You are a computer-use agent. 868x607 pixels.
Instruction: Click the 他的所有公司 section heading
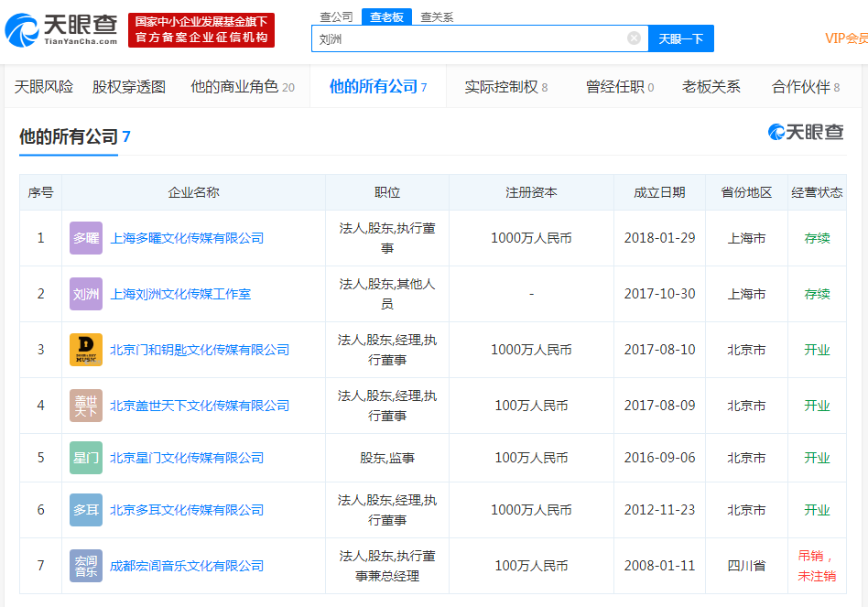tap(75, 136)
